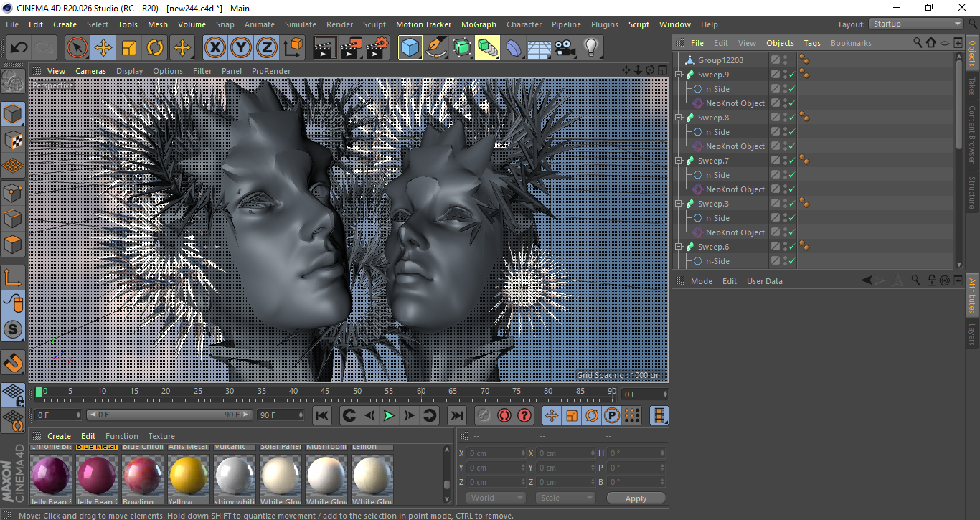Select the Group12208 object
The width and height of the screenshot is (980, 520).
pos(720,60)
